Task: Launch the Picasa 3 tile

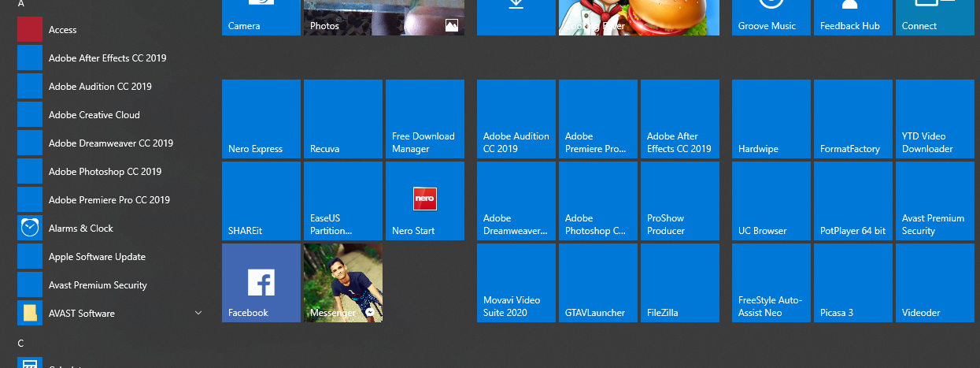Action: (853, 283)
